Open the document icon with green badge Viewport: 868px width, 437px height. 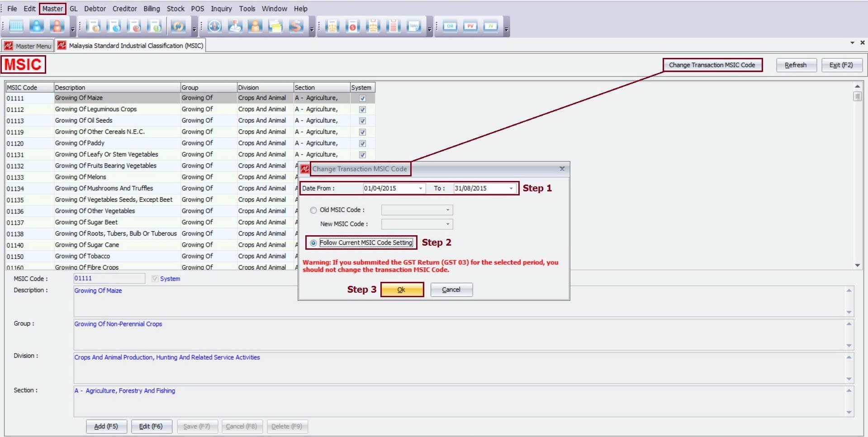[x=155, y=26]
